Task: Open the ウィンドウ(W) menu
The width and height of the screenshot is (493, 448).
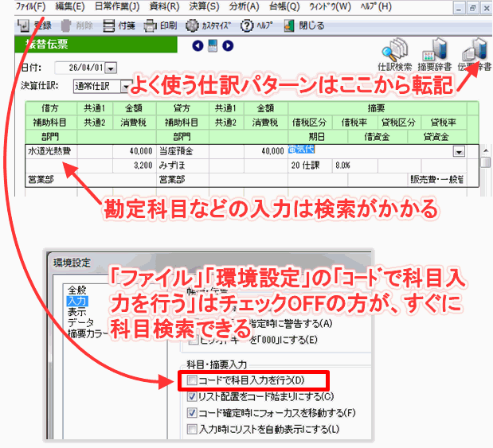Action: [331, 6]
